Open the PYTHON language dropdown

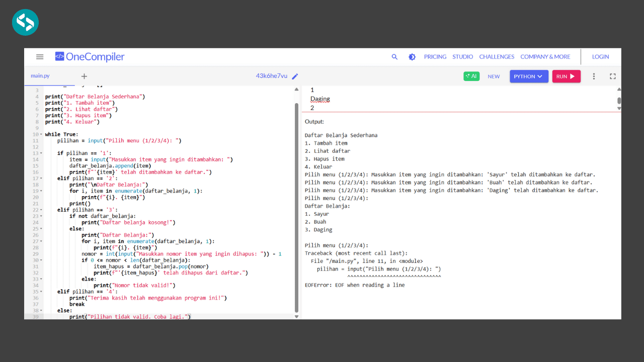click(x=529, y=76)
